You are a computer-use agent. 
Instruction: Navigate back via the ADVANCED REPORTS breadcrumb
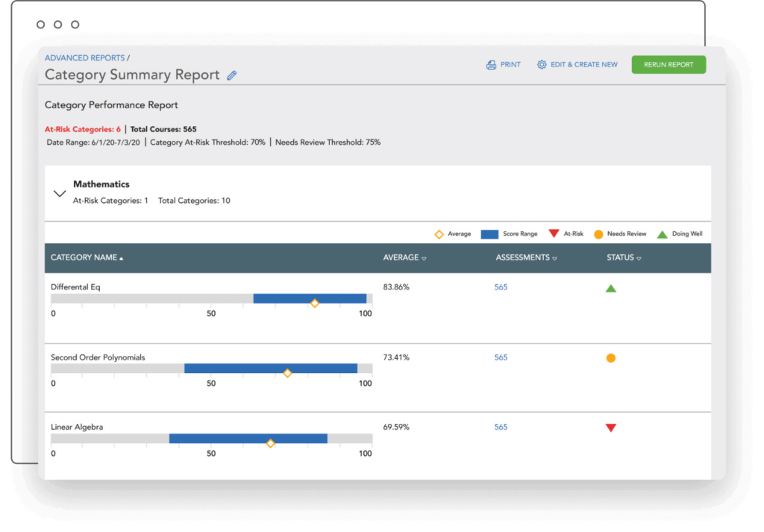tap(84, 57)
